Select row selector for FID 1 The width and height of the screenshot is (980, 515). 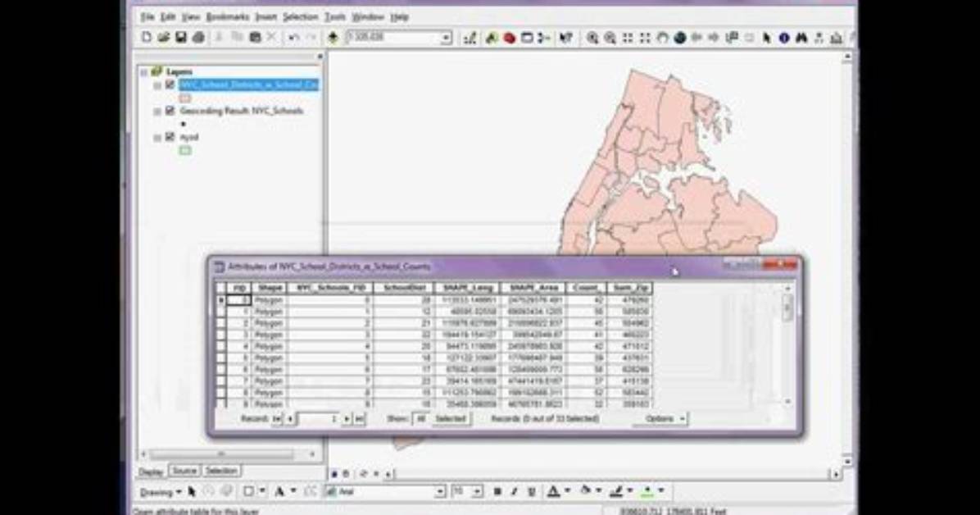pyautogui.click(x=220, y=312)
